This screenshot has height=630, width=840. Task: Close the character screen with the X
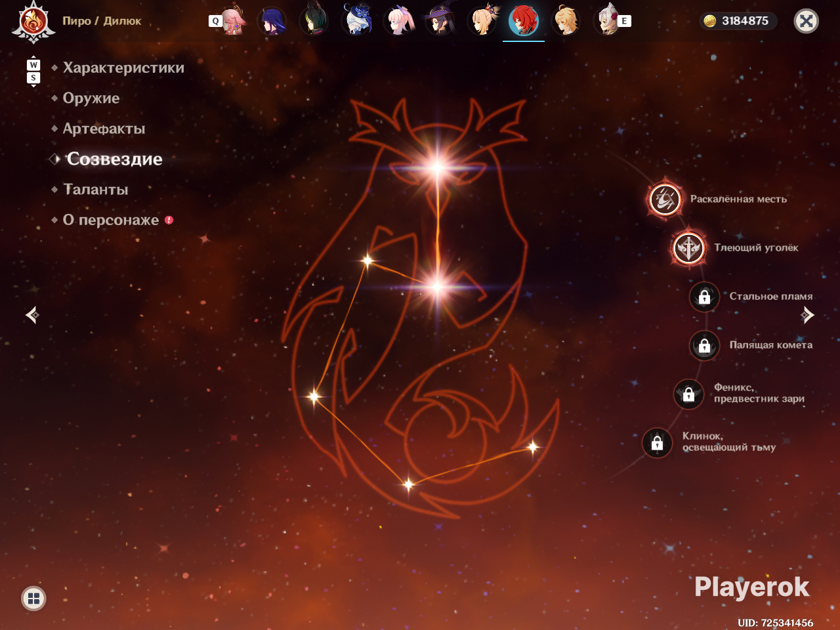(807, 21)
